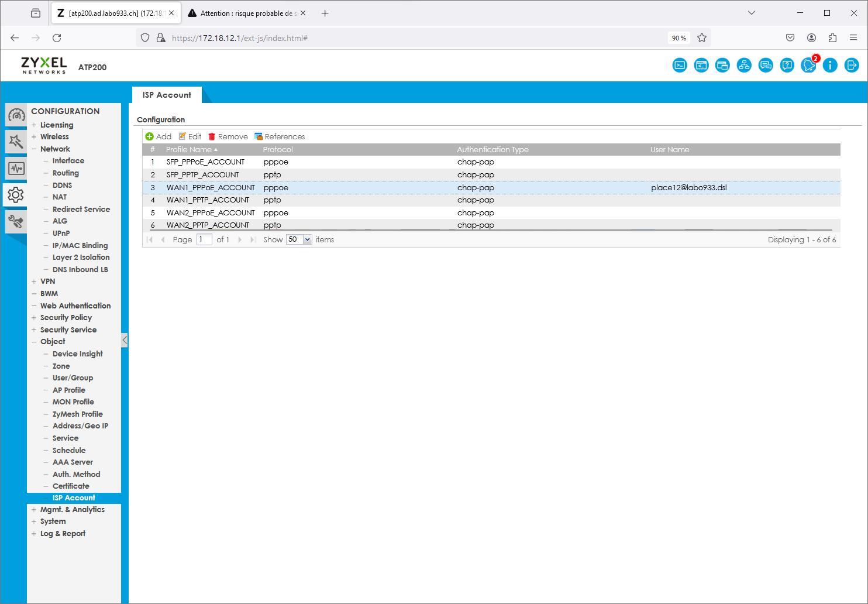The width and height of the screenshot is (868, 604).
Task: Open the Monitor pulse sidebar icon
Action: [x=16, y=169]
